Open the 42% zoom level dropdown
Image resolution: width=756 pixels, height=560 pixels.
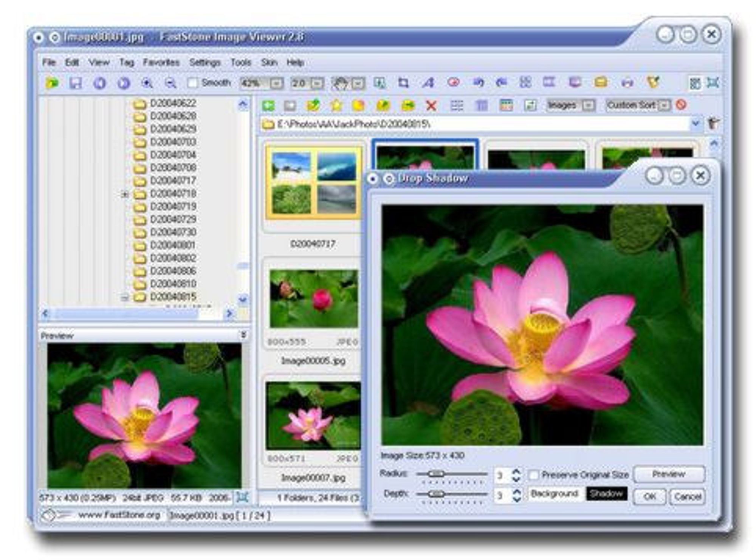click(277, 83)
